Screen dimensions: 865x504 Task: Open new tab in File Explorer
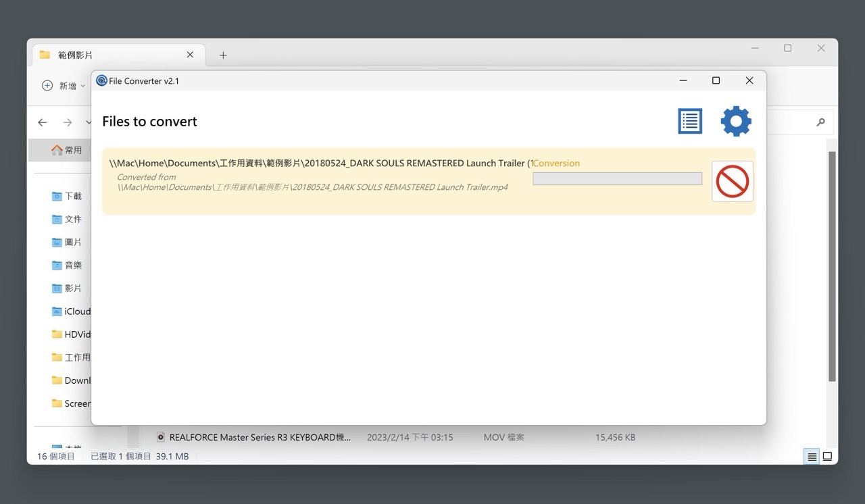click(223, 55)
